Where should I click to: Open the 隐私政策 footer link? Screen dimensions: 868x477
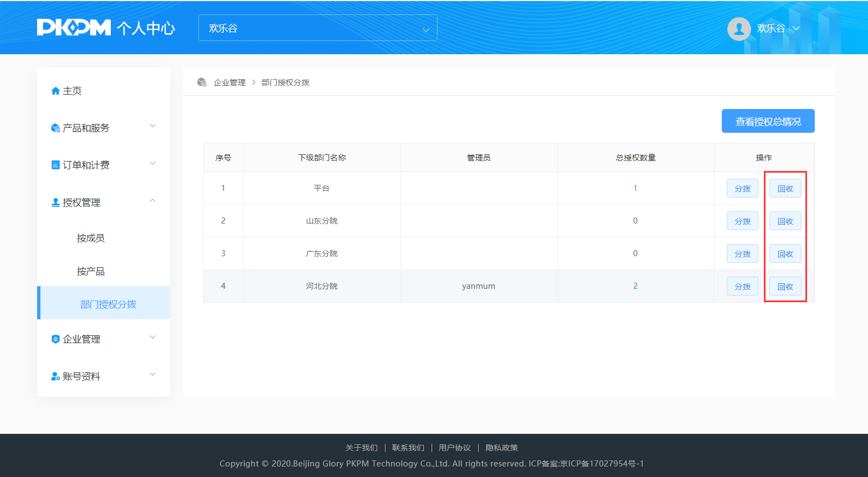(502, 448)
